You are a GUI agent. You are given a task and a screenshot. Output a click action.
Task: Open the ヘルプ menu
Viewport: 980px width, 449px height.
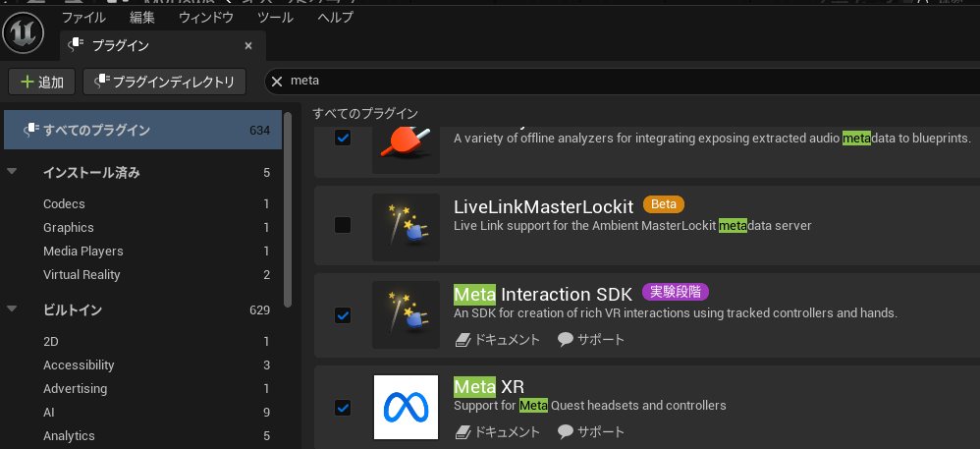tap(335, 17)
